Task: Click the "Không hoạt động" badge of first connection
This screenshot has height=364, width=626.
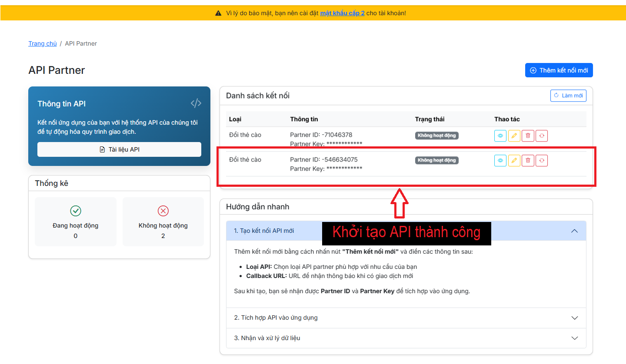Action: pyautogui.click(x=436, y=136)
